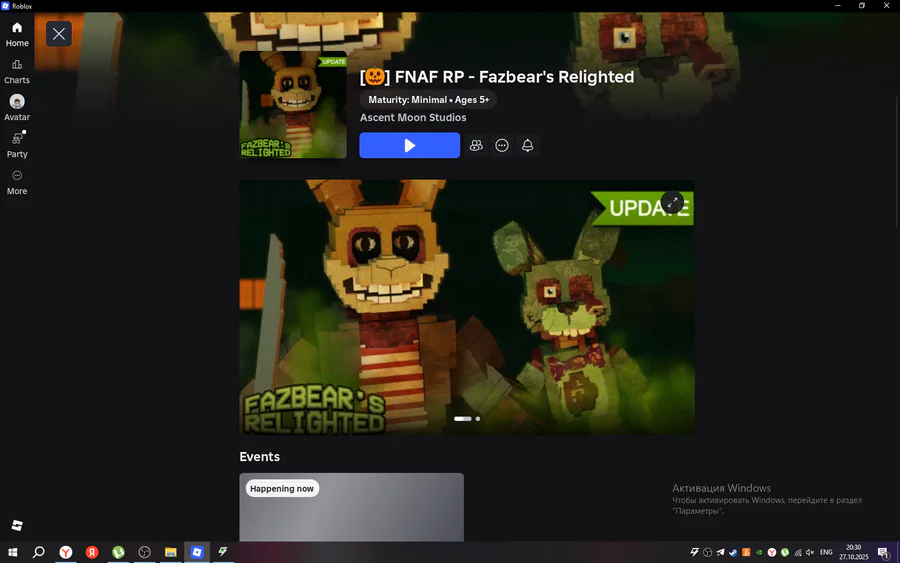This screenshot has height=563, width=900.
Task: Click the Happening now label
Action: (282, 488)
